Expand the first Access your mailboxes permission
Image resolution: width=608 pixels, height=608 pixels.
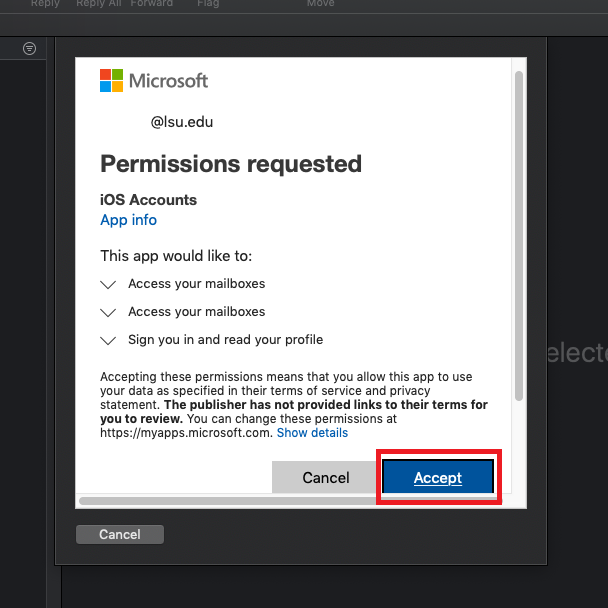tap(108, 285)
